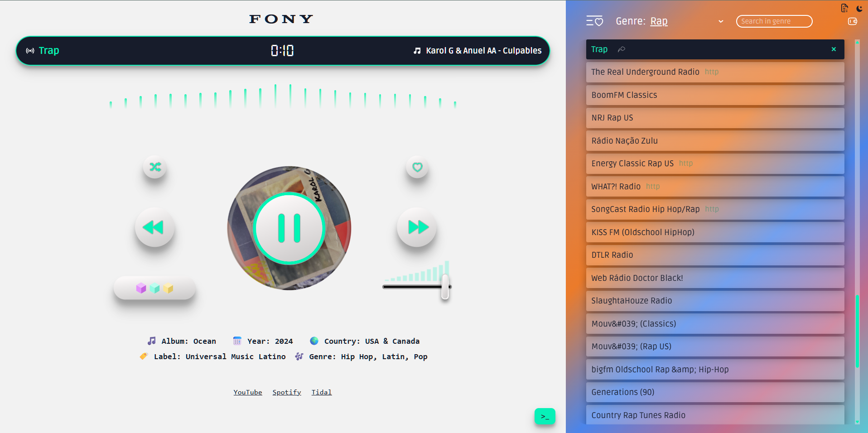Select the BoomFM Classics station
This screenshot has width=868, height=433.
tap(715, 95)
